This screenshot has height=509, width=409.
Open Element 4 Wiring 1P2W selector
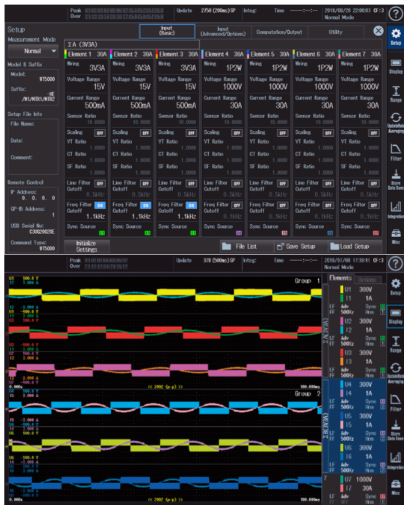pyautogui.click(x=223, y=66)
